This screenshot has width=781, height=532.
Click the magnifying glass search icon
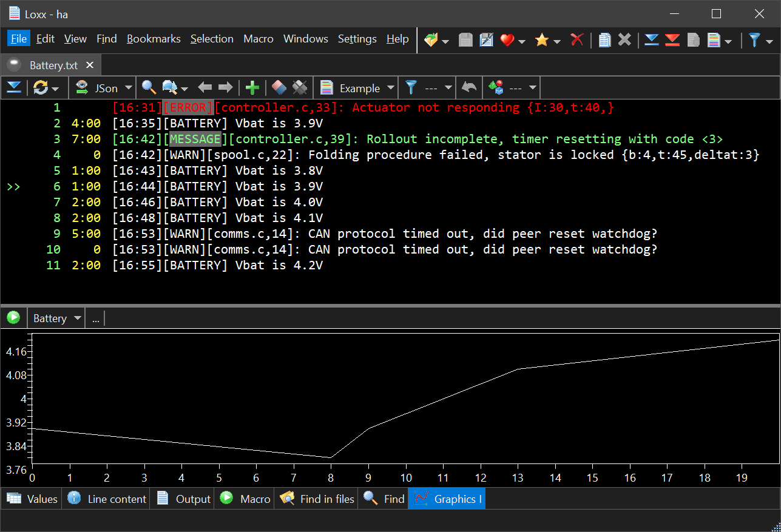coord(149,88)
